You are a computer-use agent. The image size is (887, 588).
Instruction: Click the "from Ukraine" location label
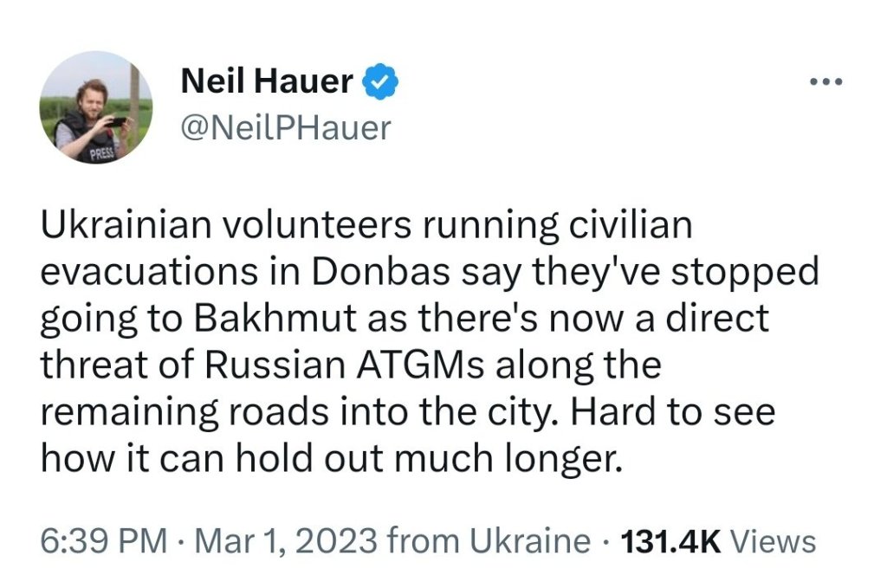tap(489, 542)
